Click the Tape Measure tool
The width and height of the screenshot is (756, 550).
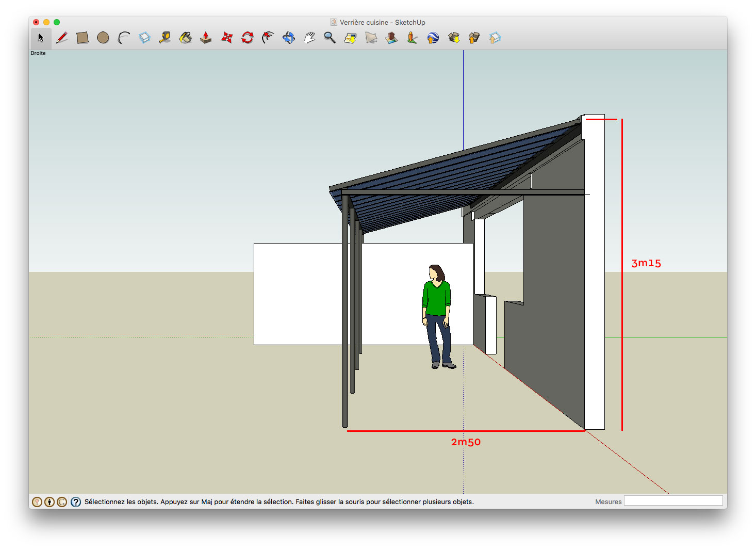tap(165, 38)
